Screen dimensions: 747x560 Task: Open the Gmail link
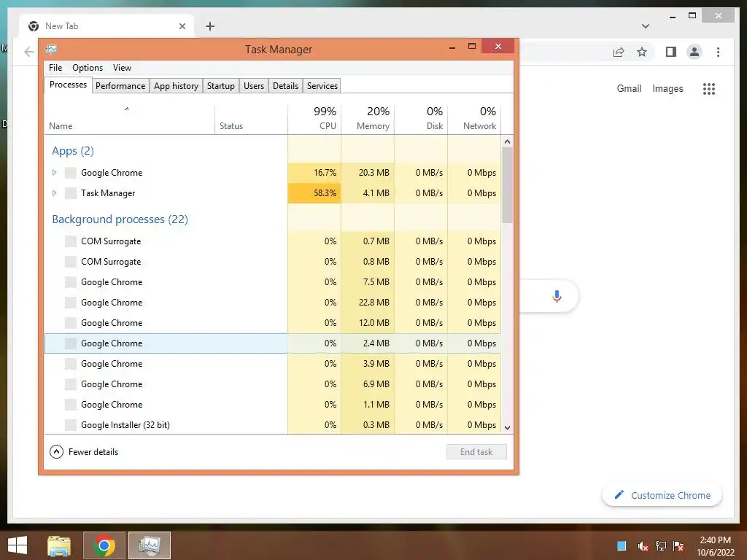coord(629,88)
